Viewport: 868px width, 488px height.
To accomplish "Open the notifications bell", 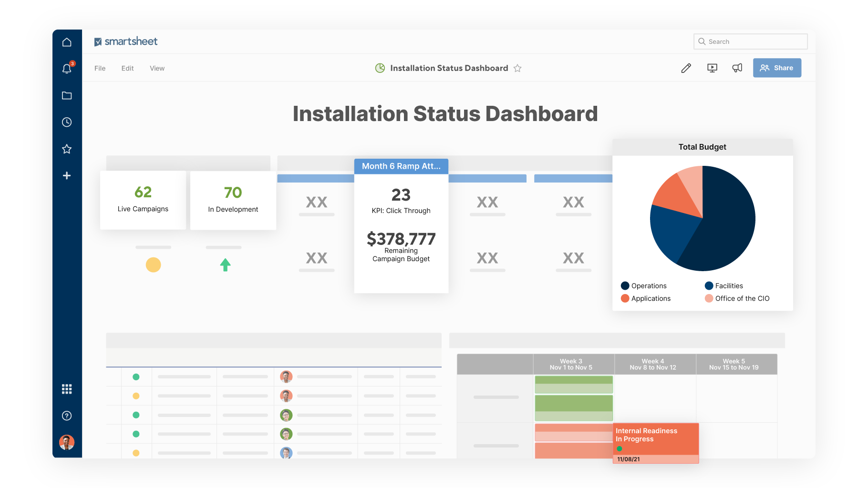I will [67, 69].
